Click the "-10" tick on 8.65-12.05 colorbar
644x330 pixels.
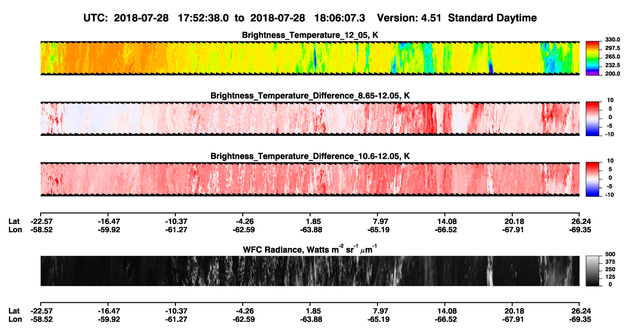(609, 134)
